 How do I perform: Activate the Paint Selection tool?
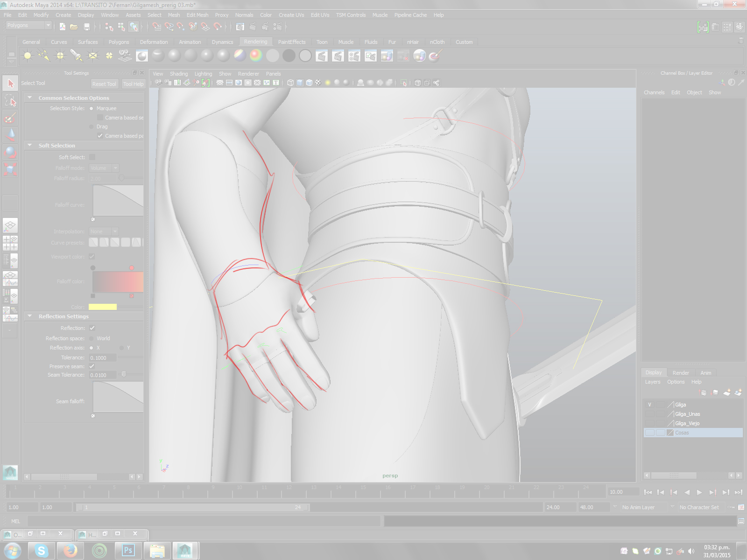point(10,118)
